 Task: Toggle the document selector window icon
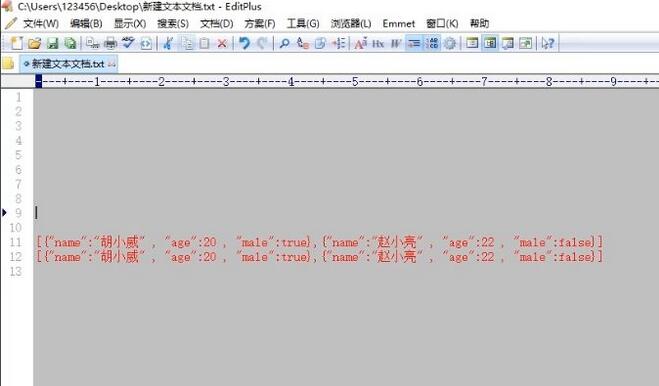(x=472, y=43)
